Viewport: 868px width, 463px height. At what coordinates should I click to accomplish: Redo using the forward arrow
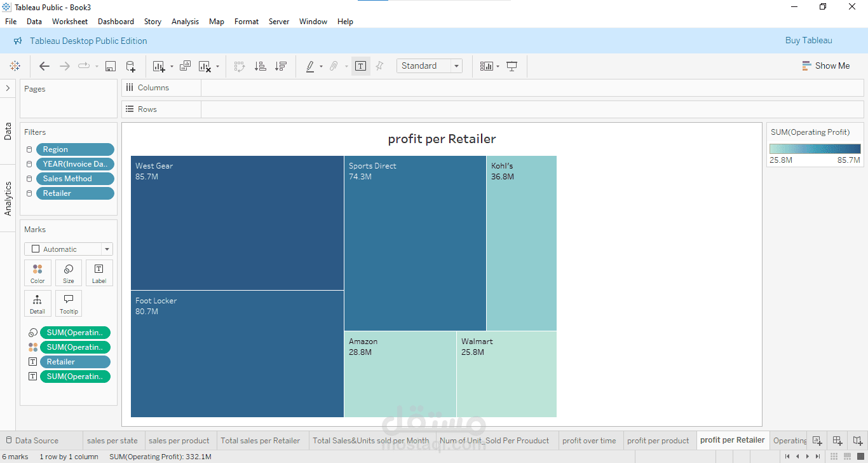(x=64, y=66)
